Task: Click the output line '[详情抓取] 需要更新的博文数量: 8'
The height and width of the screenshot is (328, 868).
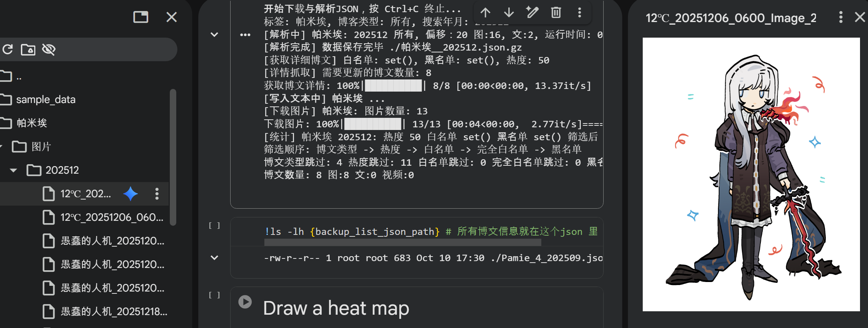Action: (348, 73)
